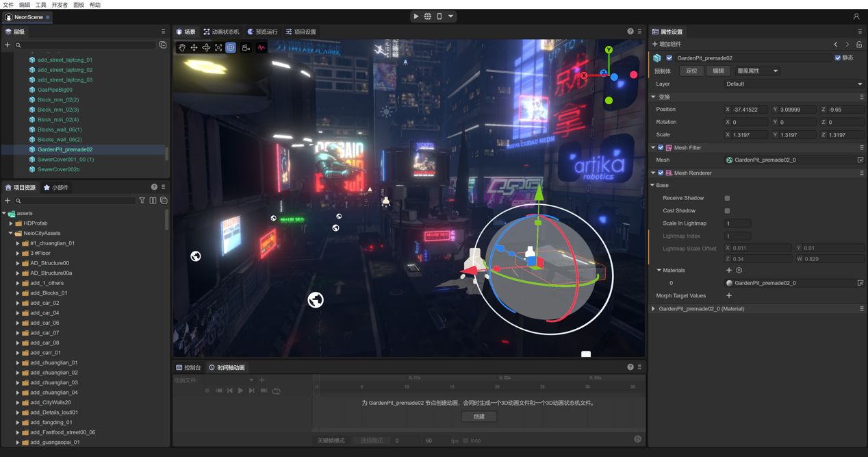Click the 创建 button to create animation

click(x=478, y=416)
